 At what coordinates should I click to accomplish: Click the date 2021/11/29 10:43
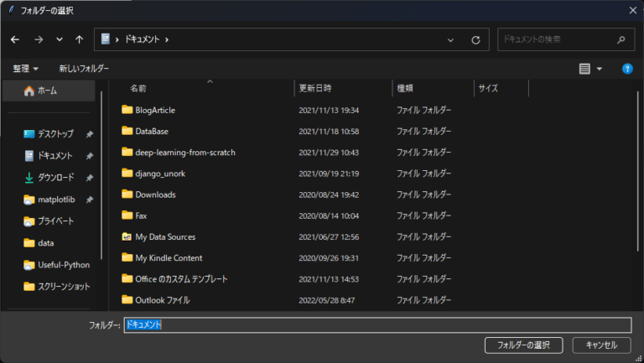point(329,153)
